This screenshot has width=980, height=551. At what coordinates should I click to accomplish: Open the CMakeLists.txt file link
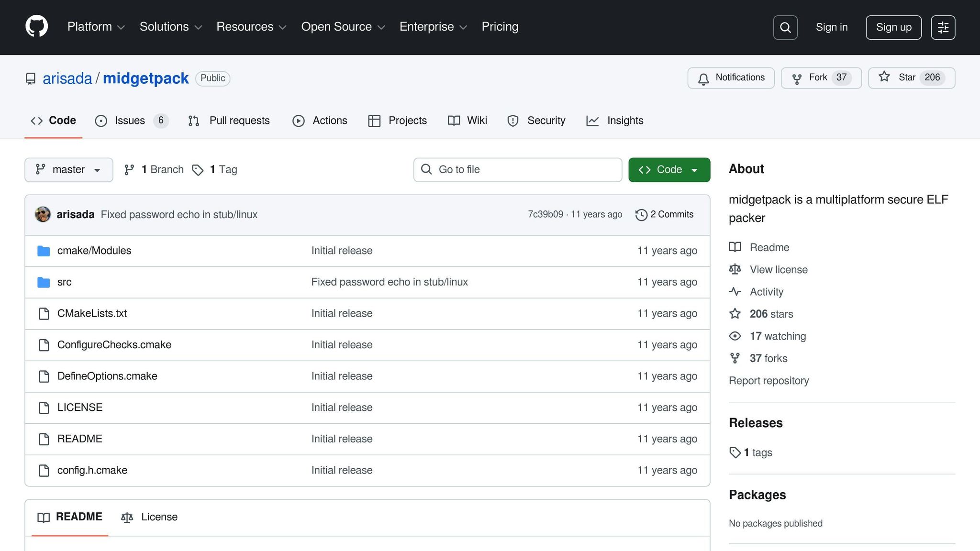92,313
